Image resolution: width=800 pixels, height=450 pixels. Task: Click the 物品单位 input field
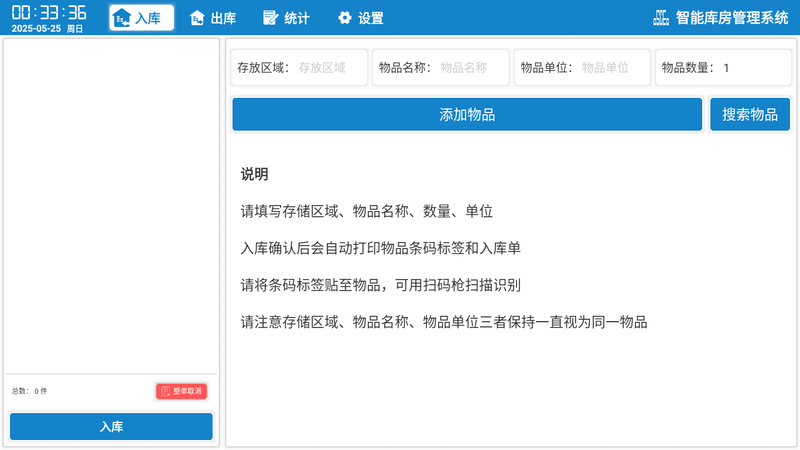(x=582, y=67)
